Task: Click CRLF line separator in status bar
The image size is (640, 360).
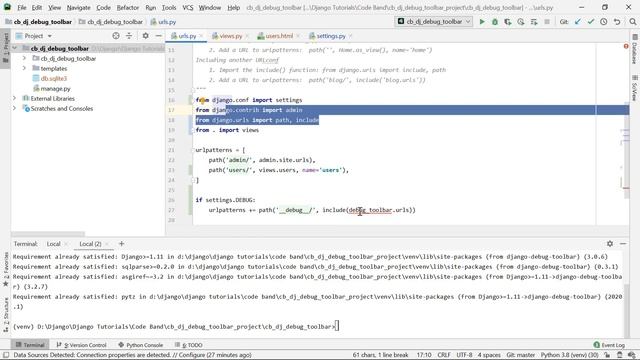Action: click(444, 355)
